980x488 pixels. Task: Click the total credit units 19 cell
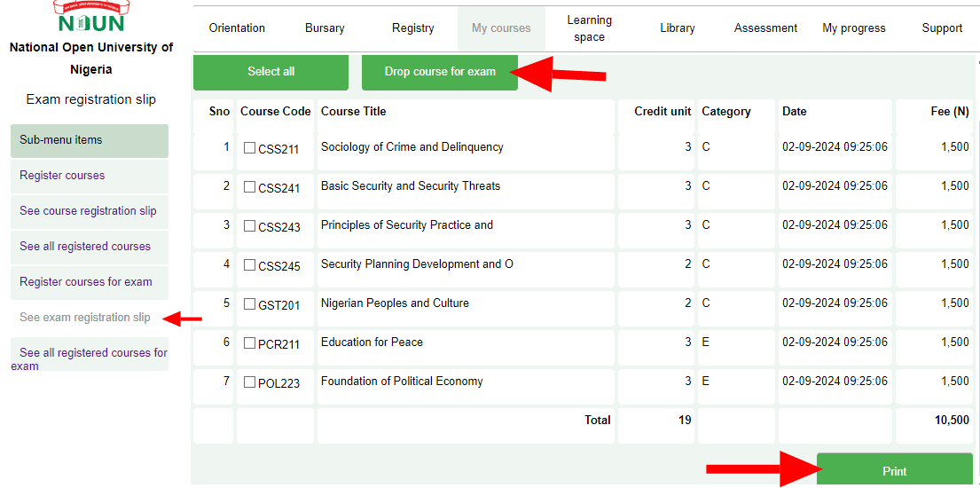click(x=656, y=425)
